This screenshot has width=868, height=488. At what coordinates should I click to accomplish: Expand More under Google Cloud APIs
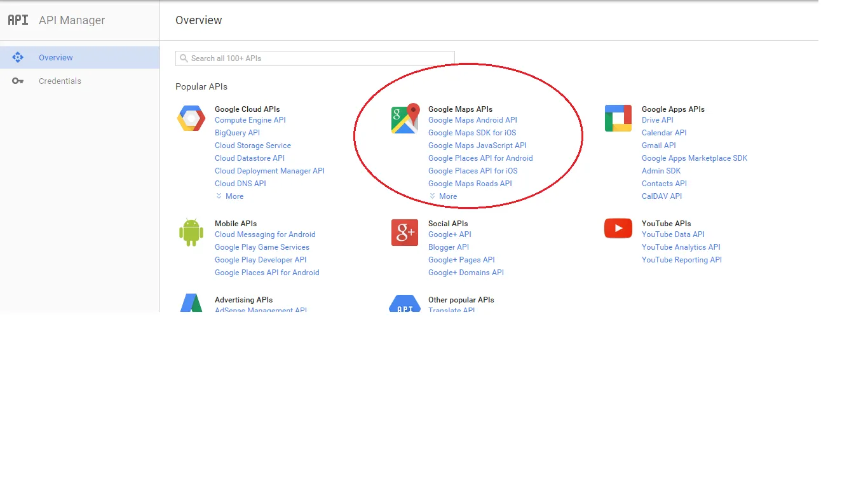click(x=229, y=196)
